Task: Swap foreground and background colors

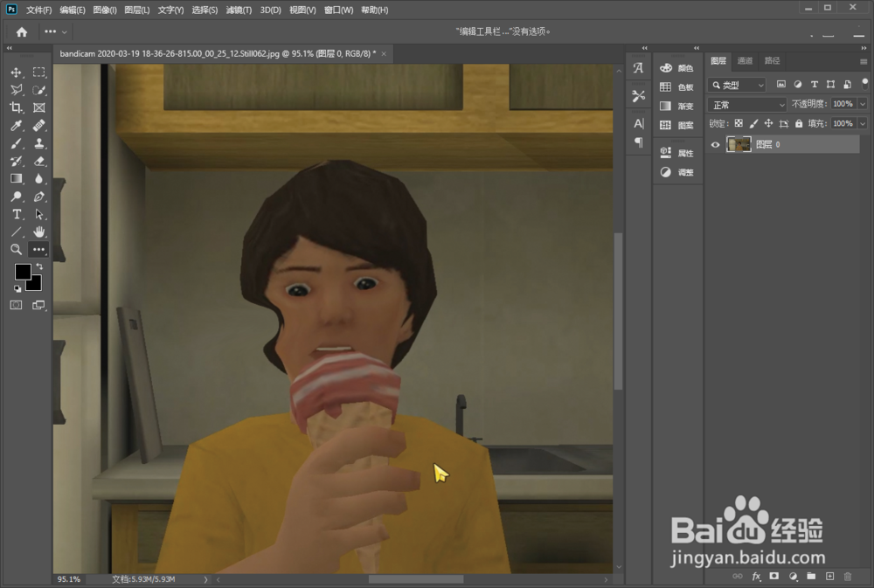Action: (39, 266)
